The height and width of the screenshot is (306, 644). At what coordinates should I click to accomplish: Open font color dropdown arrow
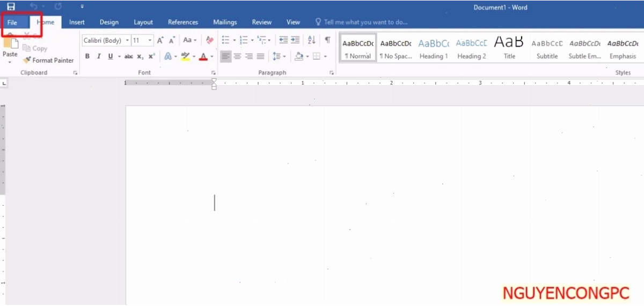coord(211,56)
